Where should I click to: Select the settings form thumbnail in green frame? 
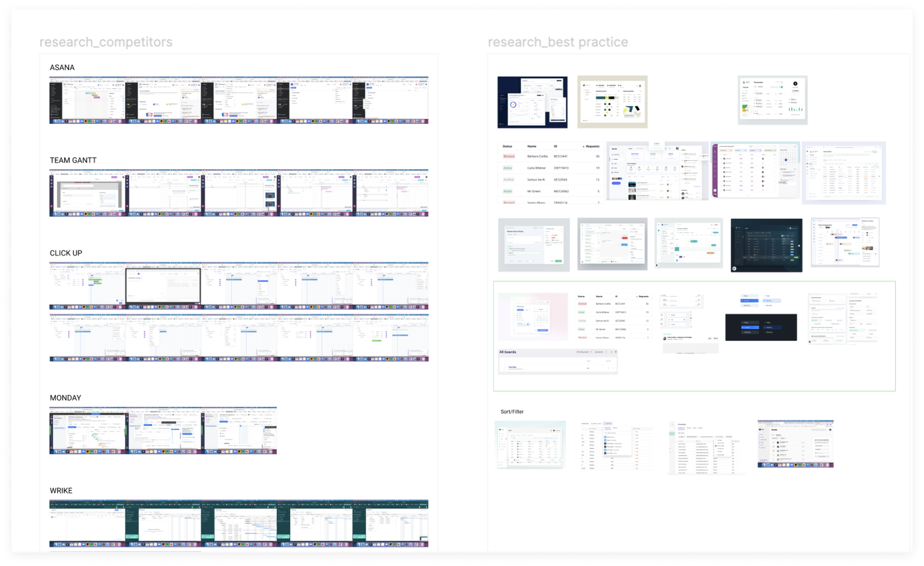843,318
